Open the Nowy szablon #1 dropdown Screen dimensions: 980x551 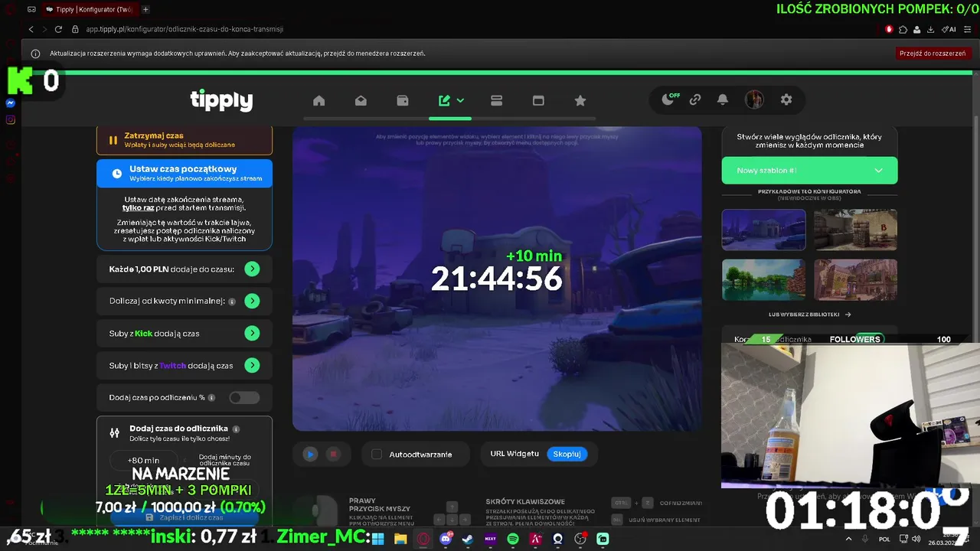click(809, 171)
